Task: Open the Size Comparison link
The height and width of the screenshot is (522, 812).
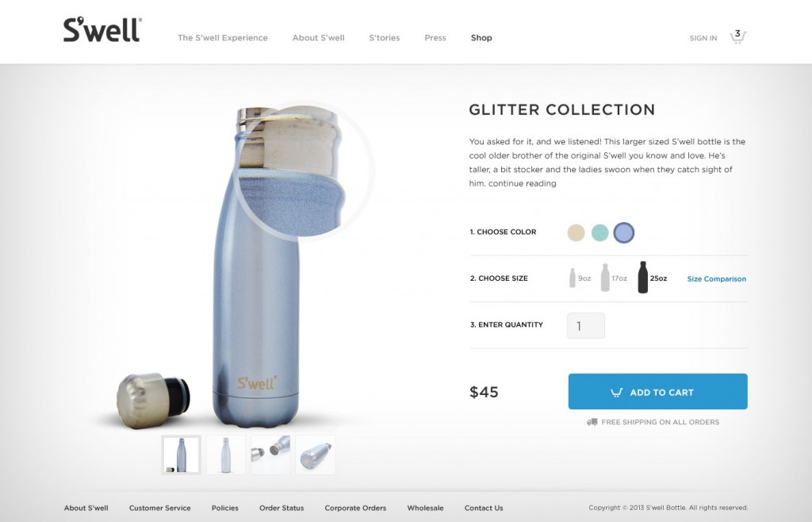Action: pyautogui.click(x=717, y=278)
